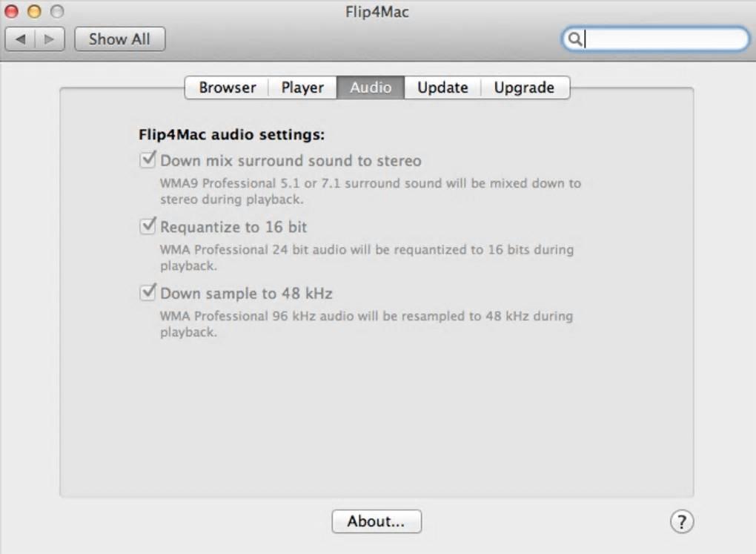Screen dimensions: 756x554
Task: Open the Update tab
Action: click(442, 88)
